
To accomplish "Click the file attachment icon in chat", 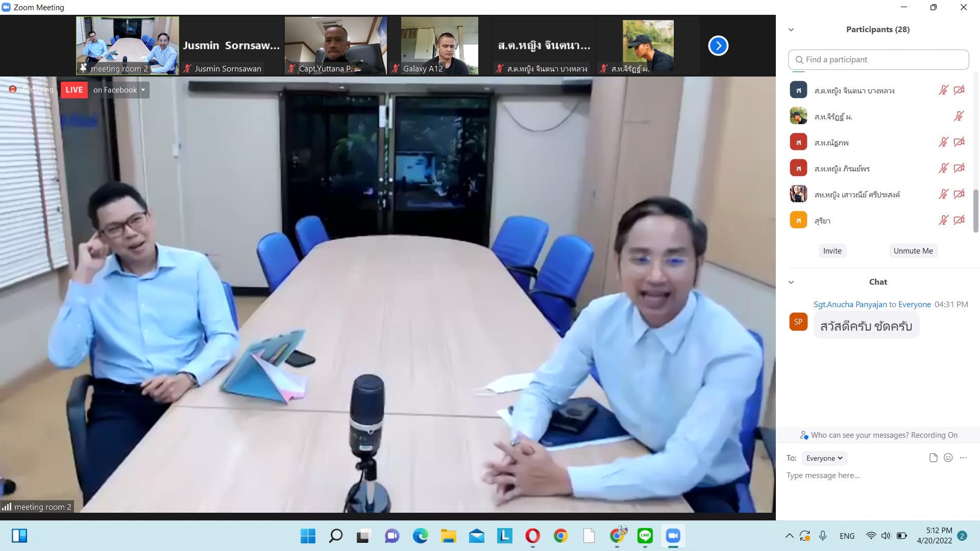I will coord(933,458).
